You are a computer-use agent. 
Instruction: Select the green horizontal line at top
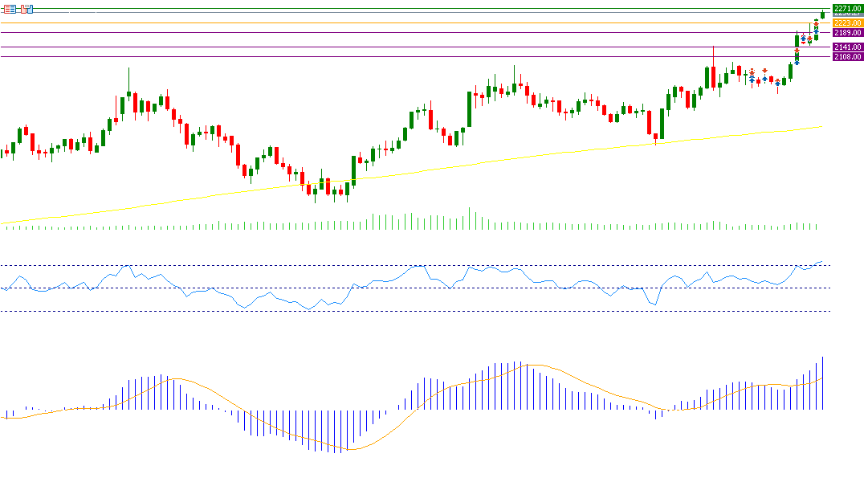point(401,8)
